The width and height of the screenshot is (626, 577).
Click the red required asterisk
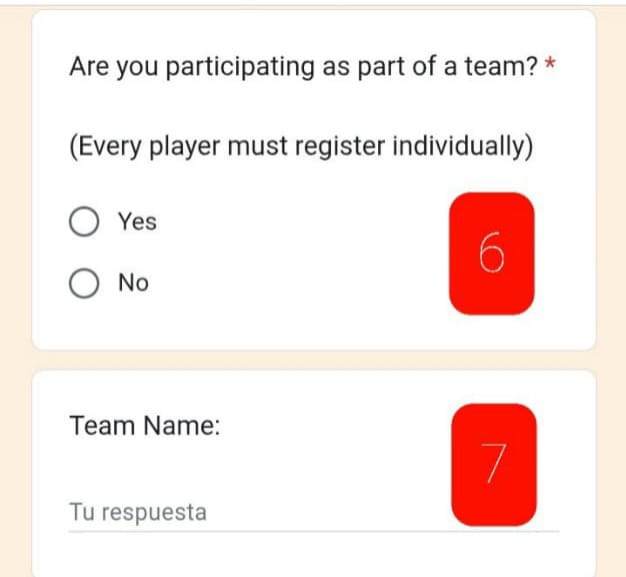(x=551, y=68)
